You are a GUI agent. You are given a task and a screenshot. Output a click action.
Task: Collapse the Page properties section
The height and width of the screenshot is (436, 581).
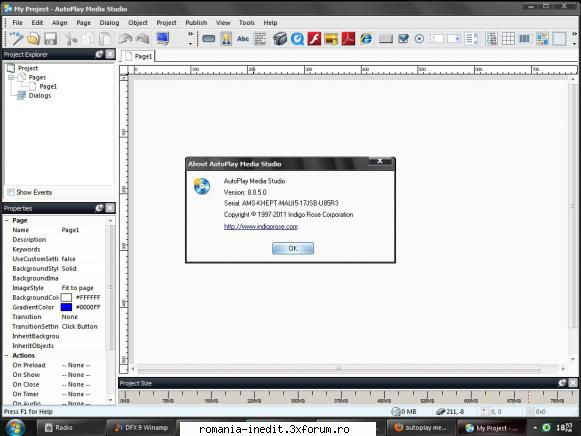click(7, 220)
